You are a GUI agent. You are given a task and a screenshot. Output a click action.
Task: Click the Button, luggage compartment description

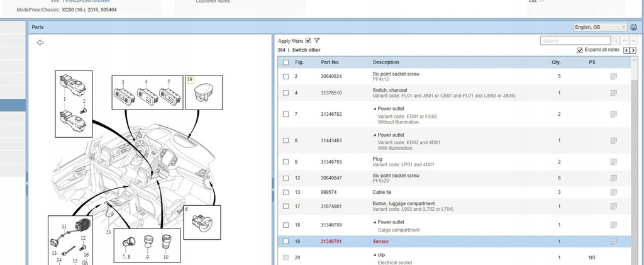pos(404,204)
